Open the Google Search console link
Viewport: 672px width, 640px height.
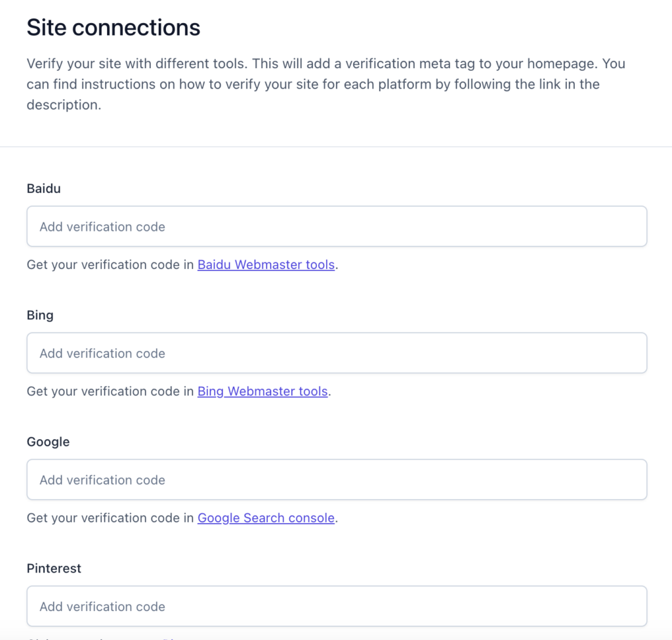[x=266, y=518]
